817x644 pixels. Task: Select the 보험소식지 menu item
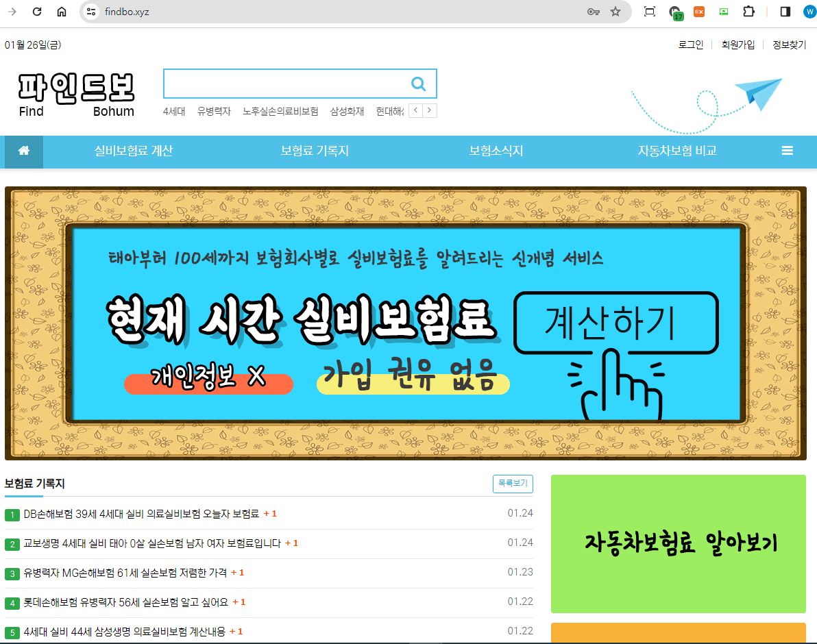(x=496, y=151)
